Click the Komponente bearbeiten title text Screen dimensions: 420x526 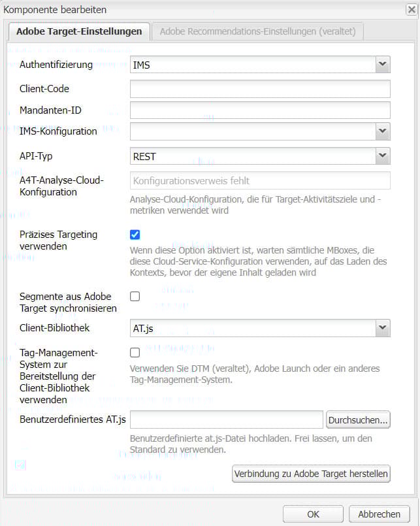click(x=55, y=10)
